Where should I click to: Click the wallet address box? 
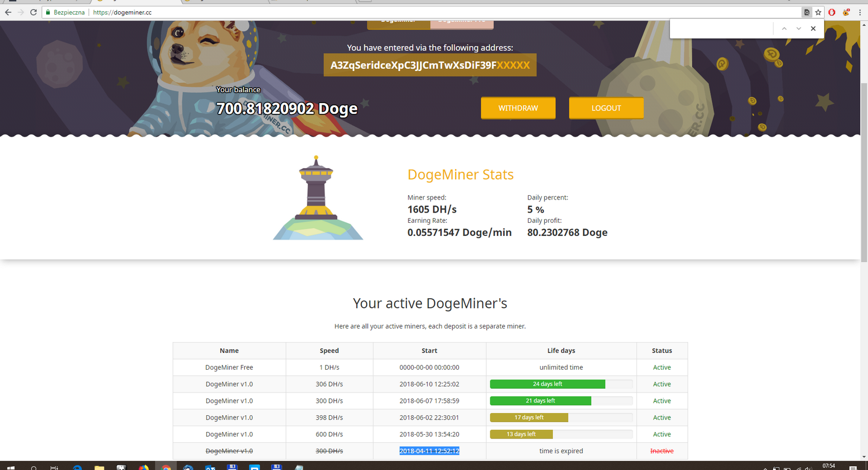coord(430,65)
